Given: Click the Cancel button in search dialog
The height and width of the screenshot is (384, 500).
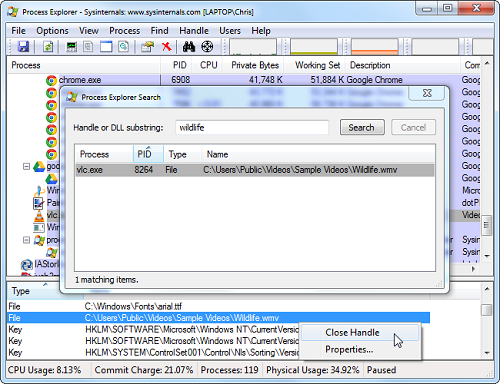Looking at the screenshot, I should coord(413,127).
